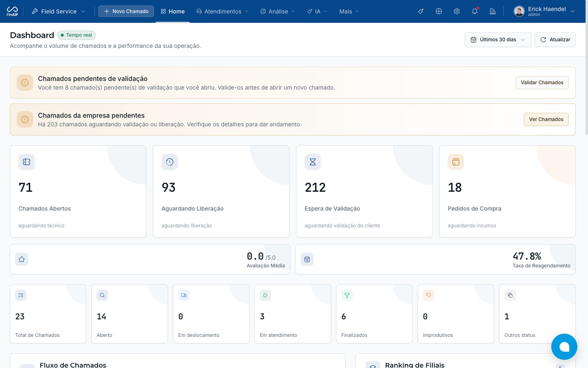Click the Ranking de Filiais heading
The height and width of the screenshot is (368, 588).
[414, 365]
